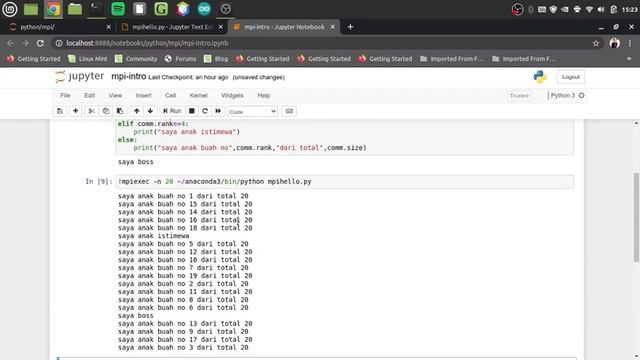
Task: Launch Spotify from the taskbar
Action: (x=118, y=9)
